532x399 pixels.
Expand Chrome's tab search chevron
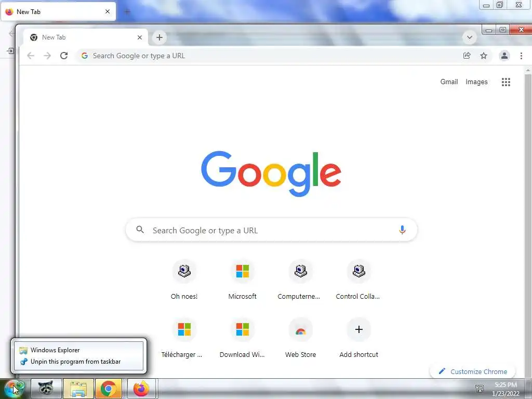[x=470, y=37]
